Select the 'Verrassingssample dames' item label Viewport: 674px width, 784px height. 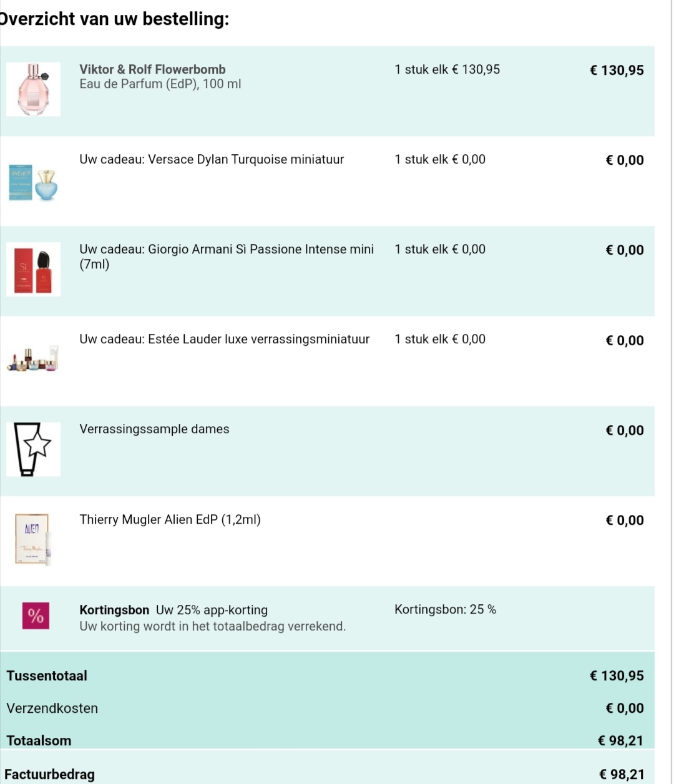coord(154,429)
